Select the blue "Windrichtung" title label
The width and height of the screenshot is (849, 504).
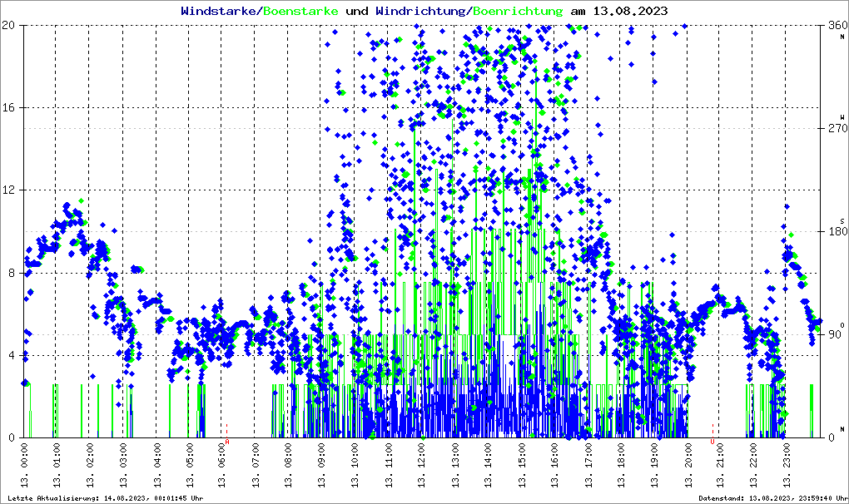click(x=421, y=11)
